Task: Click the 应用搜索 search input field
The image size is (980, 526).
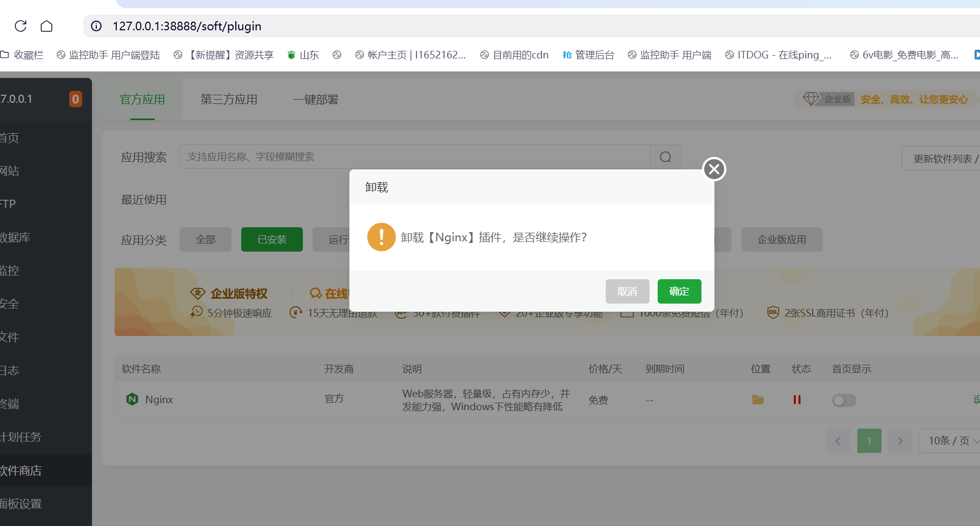Action: pos(414,157)
